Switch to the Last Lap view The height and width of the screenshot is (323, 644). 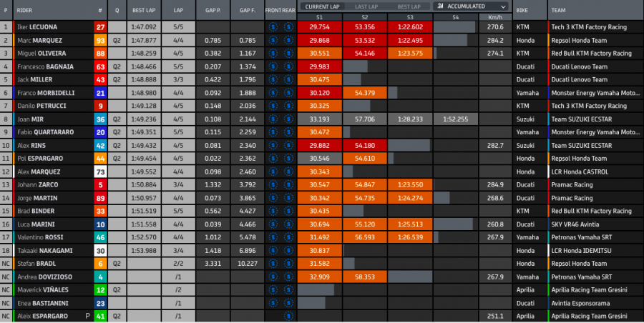tap(365, 6)
